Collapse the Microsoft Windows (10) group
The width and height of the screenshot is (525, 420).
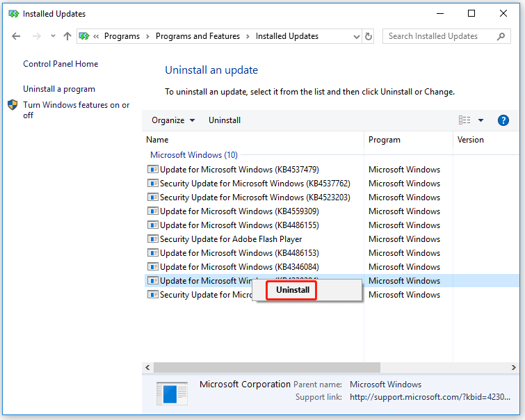tap(194, 155)
